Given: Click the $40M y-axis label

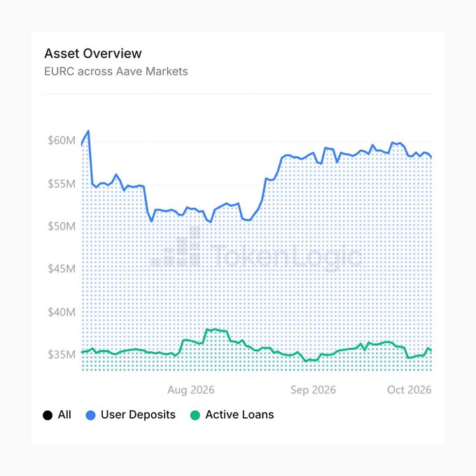Looking at the screenshot, I should pyautogui.click(x=62, y=312).
